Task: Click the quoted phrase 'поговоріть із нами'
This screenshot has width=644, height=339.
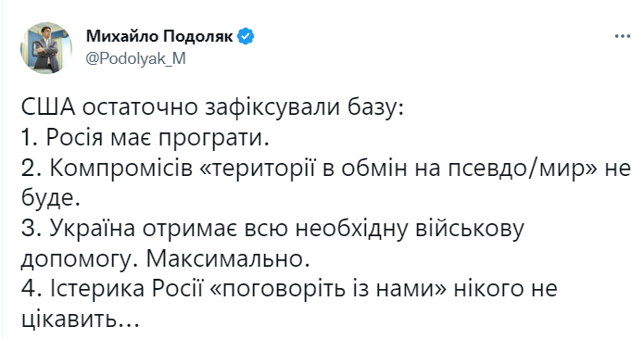Action: click(x=328, y=289)
